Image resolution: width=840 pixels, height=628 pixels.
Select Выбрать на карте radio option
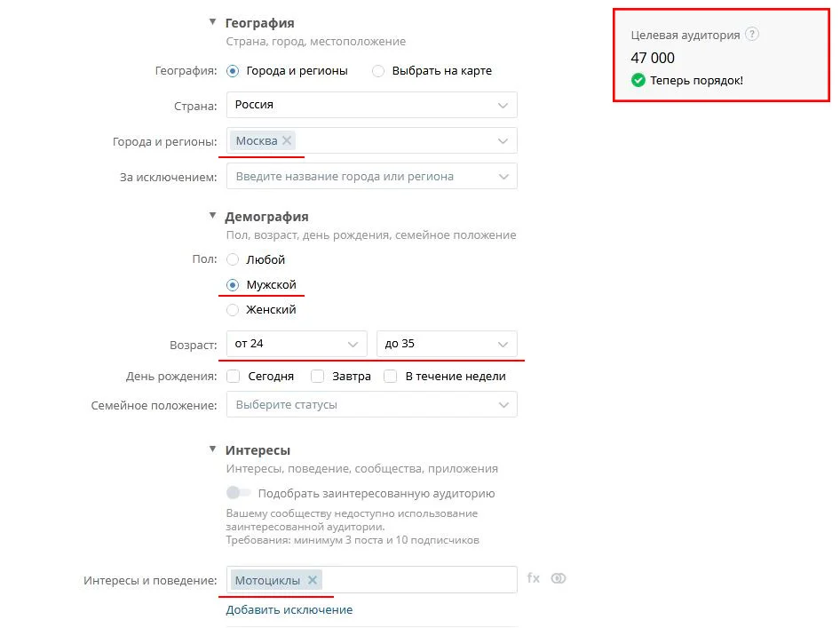[x=378, y=71]
